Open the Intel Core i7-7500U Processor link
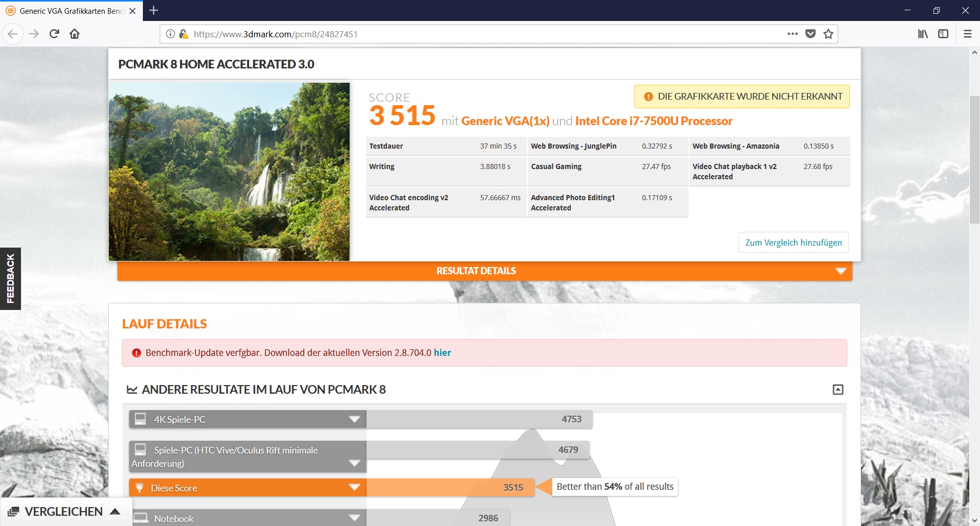This screenshot has height=526, width=980. point(654,121)
